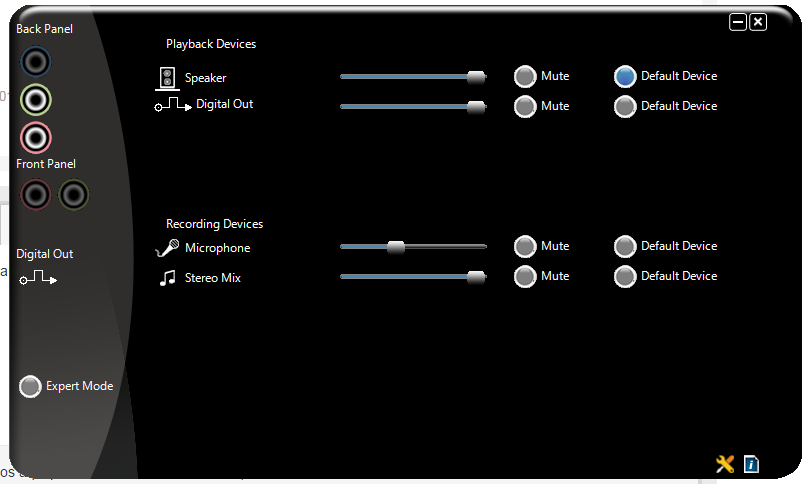The height and width of the screenshot is (484, 810).
Task: Set Microphone as Default Device
Action: [x=625, y=246]
